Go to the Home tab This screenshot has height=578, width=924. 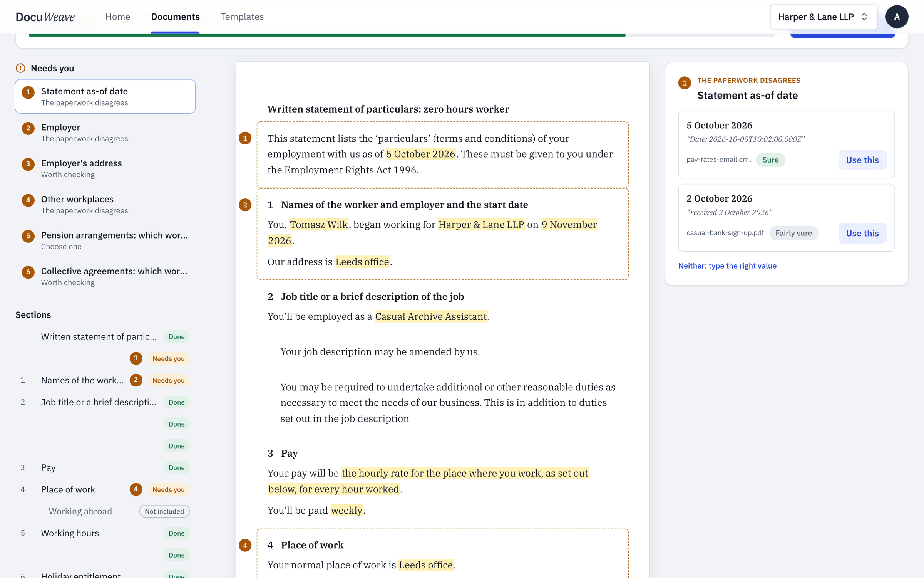coord(118,17)
